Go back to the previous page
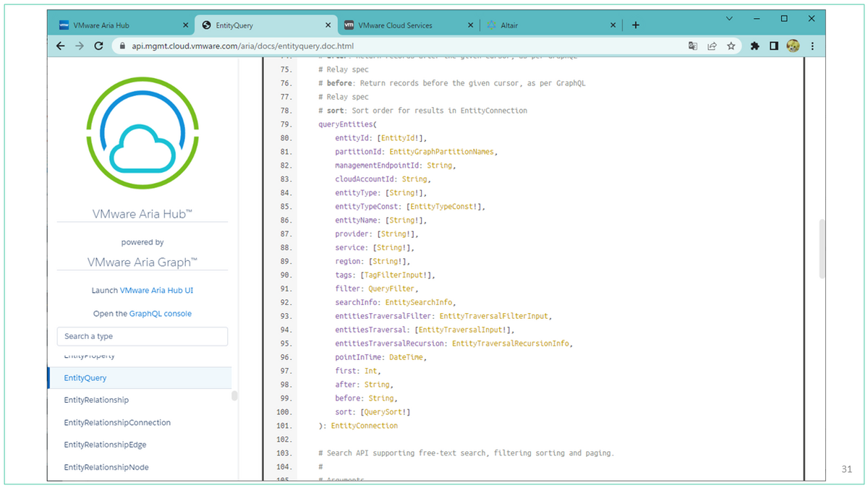 pyautogui.click(x=61, y=46)
